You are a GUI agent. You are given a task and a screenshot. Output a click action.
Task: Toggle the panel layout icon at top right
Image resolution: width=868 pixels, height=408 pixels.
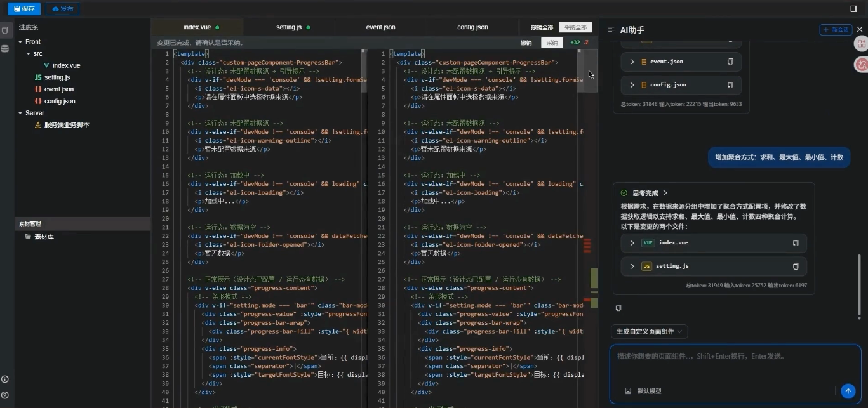[x=853, y=9]
